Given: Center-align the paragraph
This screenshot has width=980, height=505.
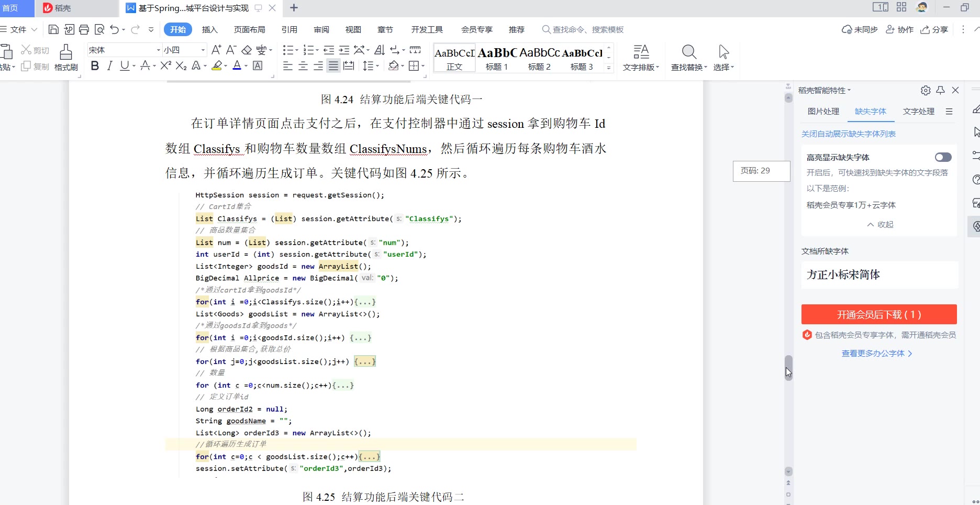Looking at the screenshot, I should pos(303,66).
